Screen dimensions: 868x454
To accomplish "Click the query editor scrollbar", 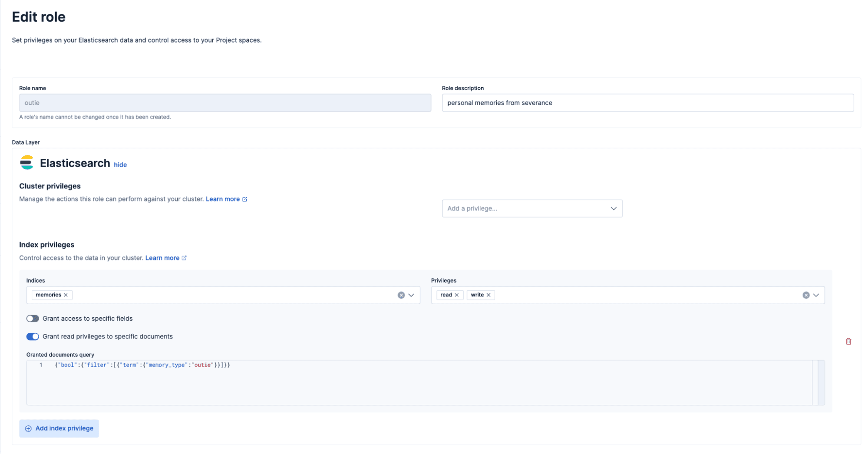I will [820, 382].
